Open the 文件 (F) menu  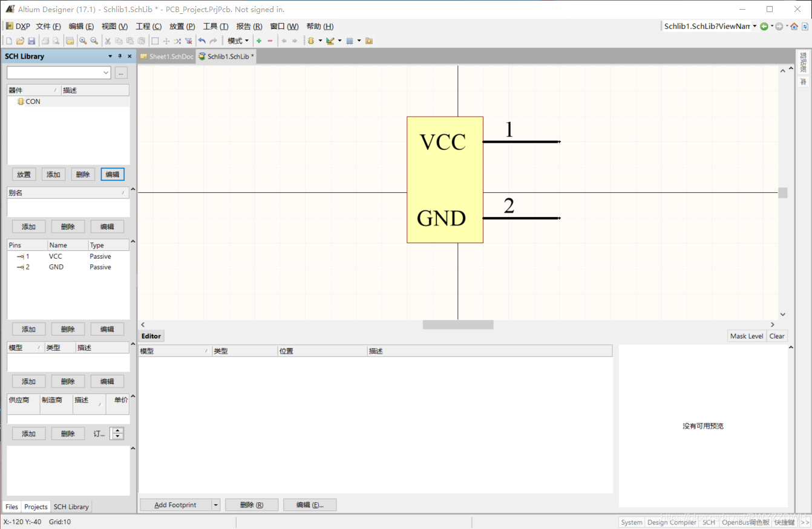48,26
